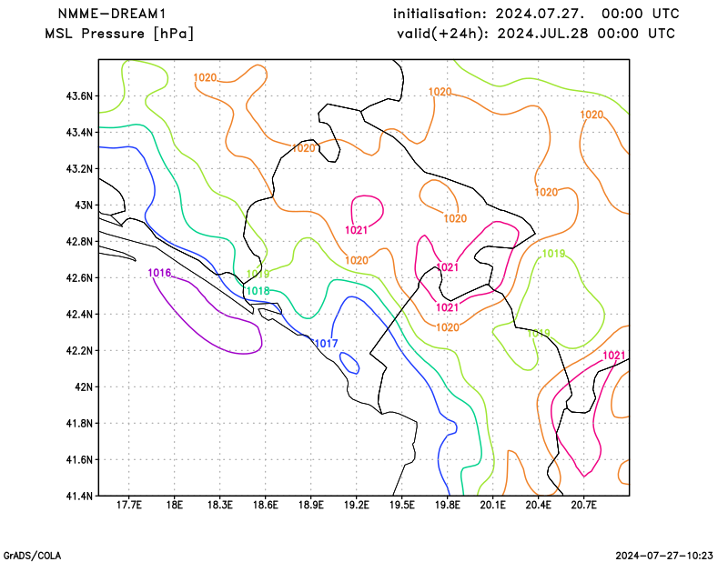Viewport: 728px width, 562px height.
Task: Click the NMME-DREAM1 model title
Action: pyautogui.click(x=112, y=14)
